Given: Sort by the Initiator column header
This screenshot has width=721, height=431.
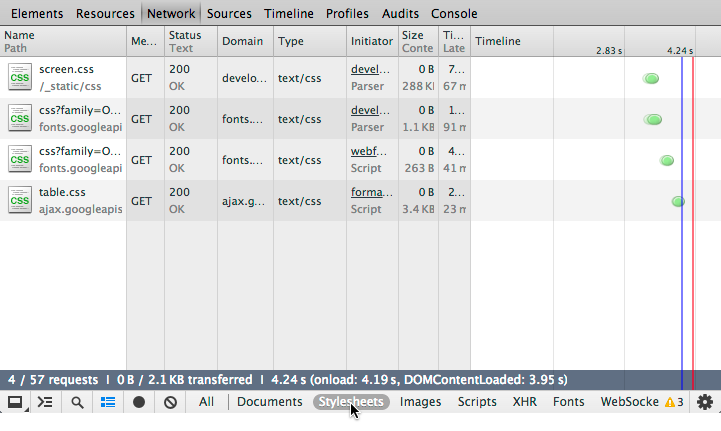Looking at the screenshot, I should [372, 41].
